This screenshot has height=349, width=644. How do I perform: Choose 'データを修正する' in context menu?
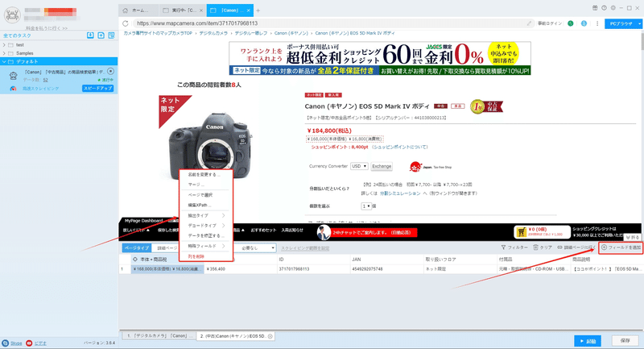(x=206, y=236)
